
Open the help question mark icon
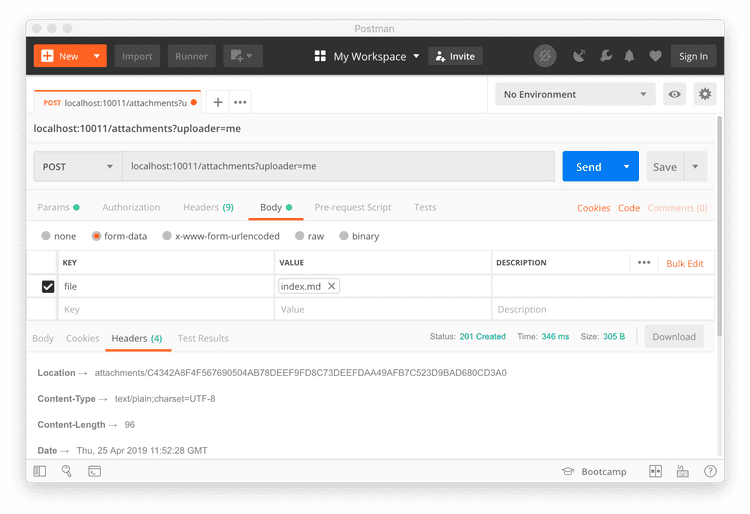coord(710,471)
